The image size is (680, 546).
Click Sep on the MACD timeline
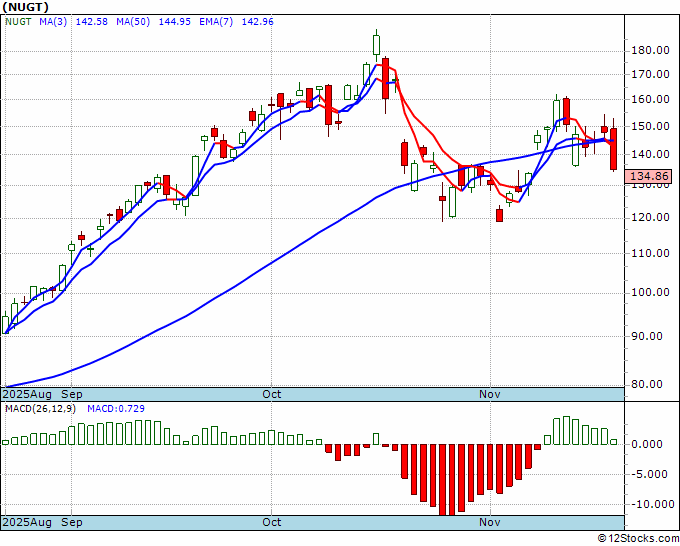[72, 522]
